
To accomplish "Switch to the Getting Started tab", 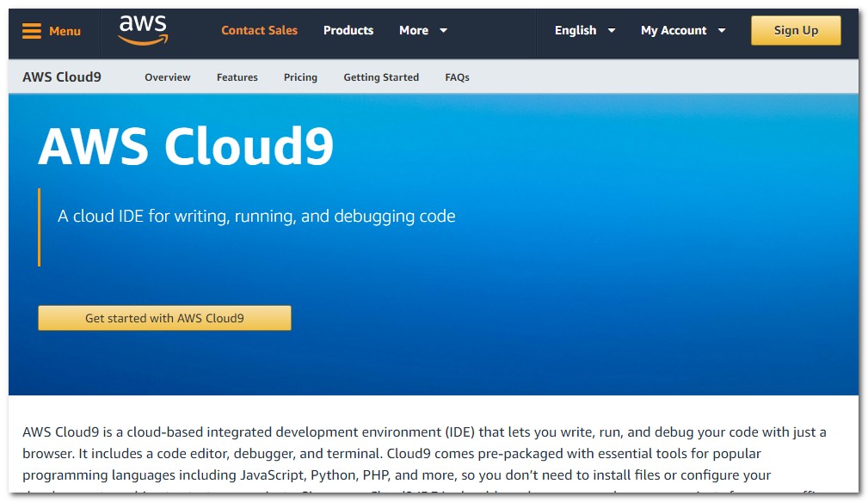I will tap(381, 77).
